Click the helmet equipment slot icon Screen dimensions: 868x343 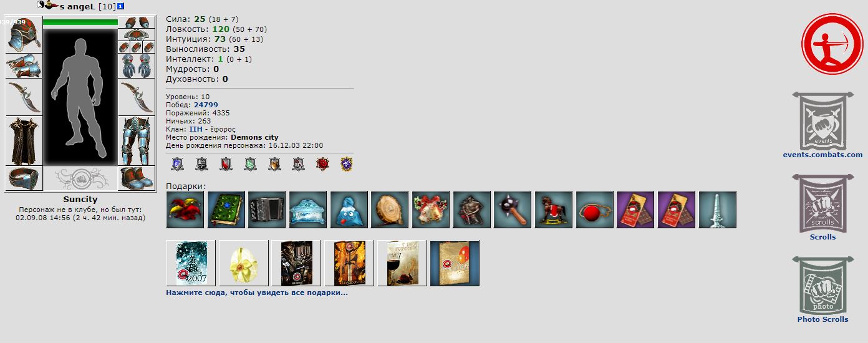point(24,34)
